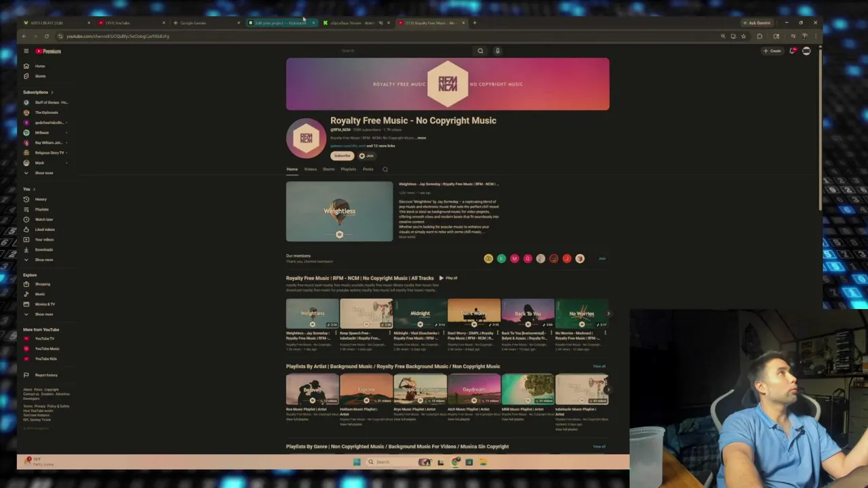Expand channel description with ...more
Image resolution: width=868 pixels, height=488 pixels.
pyautogui.click(x=421, y=138)
